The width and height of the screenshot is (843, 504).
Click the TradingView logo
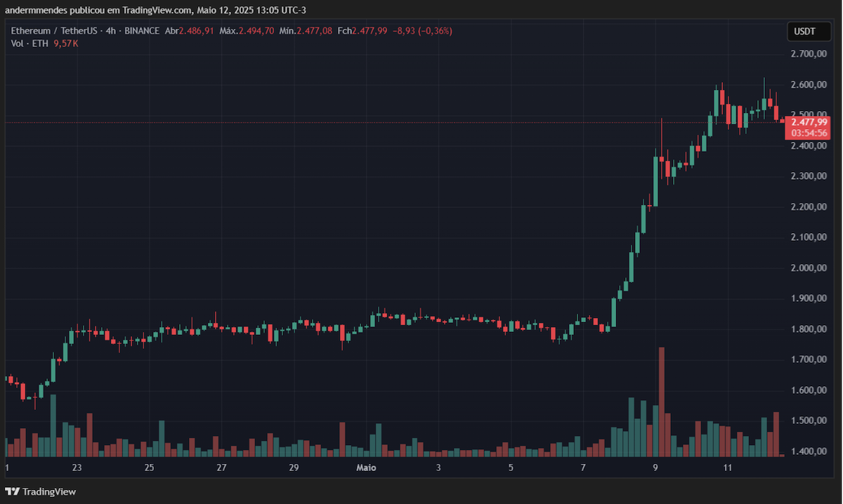[x=41, y=491]
